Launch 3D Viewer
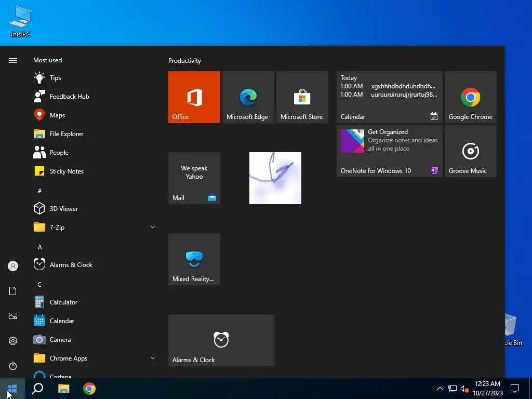 (x=95, y=208)
